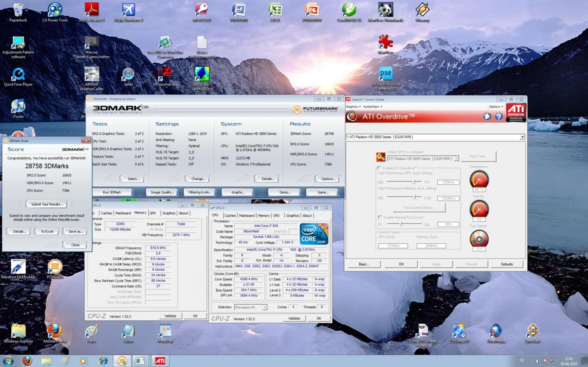
Task: Open the WINWORD desktop shortcut
Action: (x=239, y=12)
